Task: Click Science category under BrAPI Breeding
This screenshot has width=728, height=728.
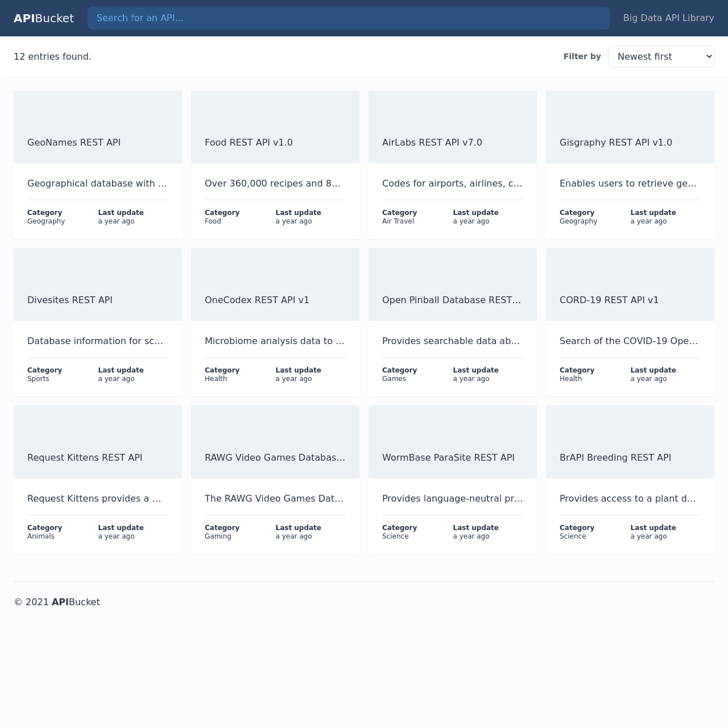Action: click(573, 536)
